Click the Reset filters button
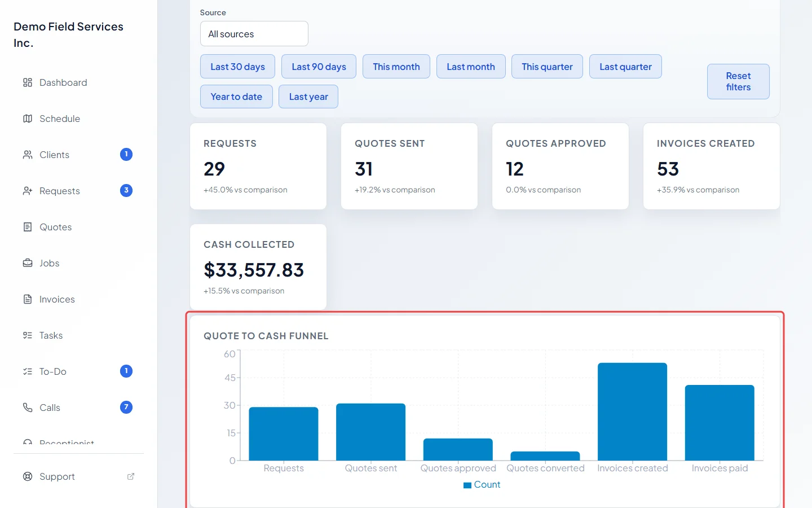 point(738,81)
